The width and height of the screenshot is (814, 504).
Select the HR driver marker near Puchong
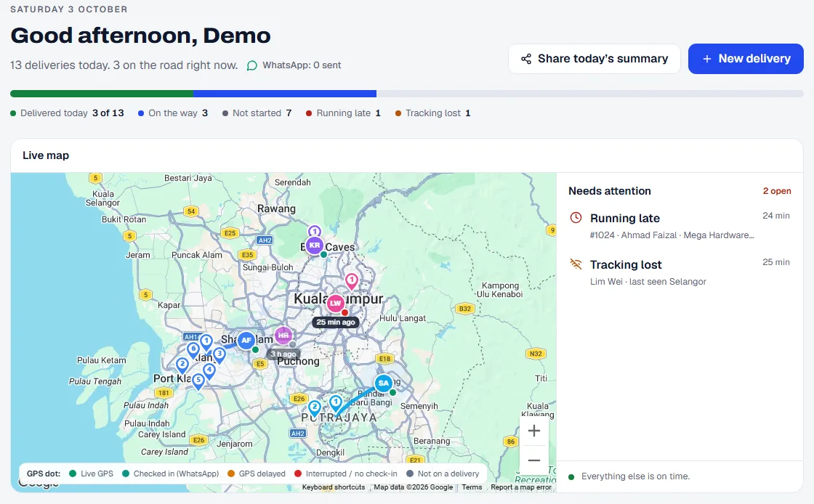tap(283, 336)
